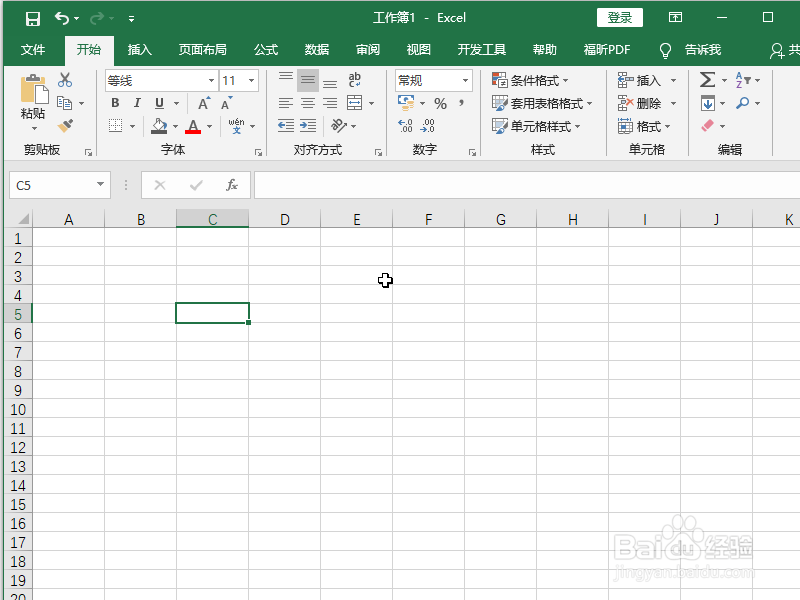Open the 字体 group dialog launcher

point(259,153)
